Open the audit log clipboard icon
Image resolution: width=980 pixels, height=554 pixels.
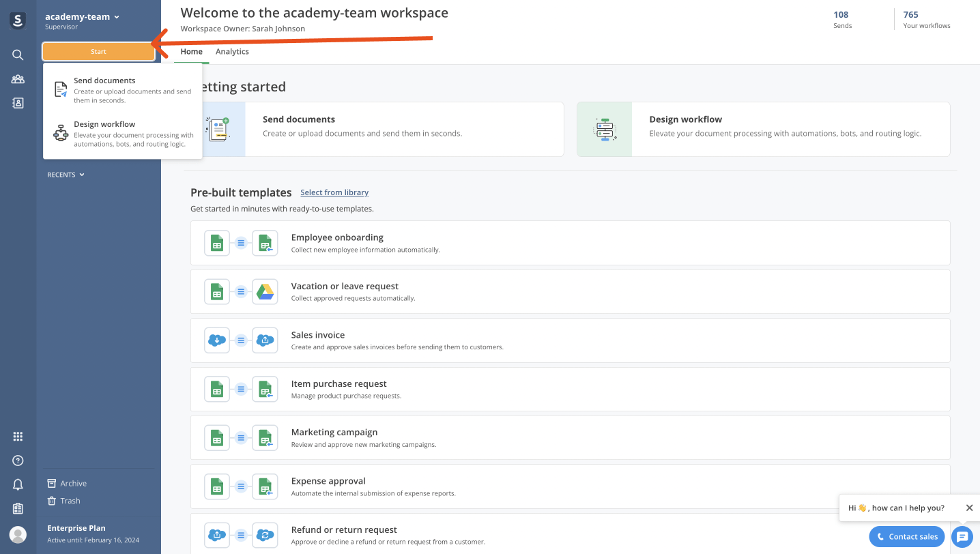coord(17,508)
